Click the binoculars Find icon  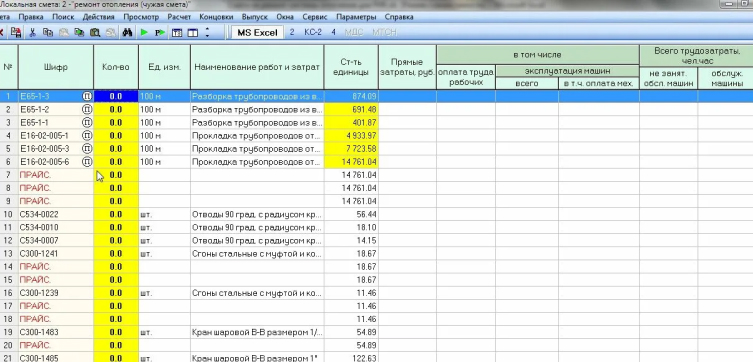click(x=127, y=33)
